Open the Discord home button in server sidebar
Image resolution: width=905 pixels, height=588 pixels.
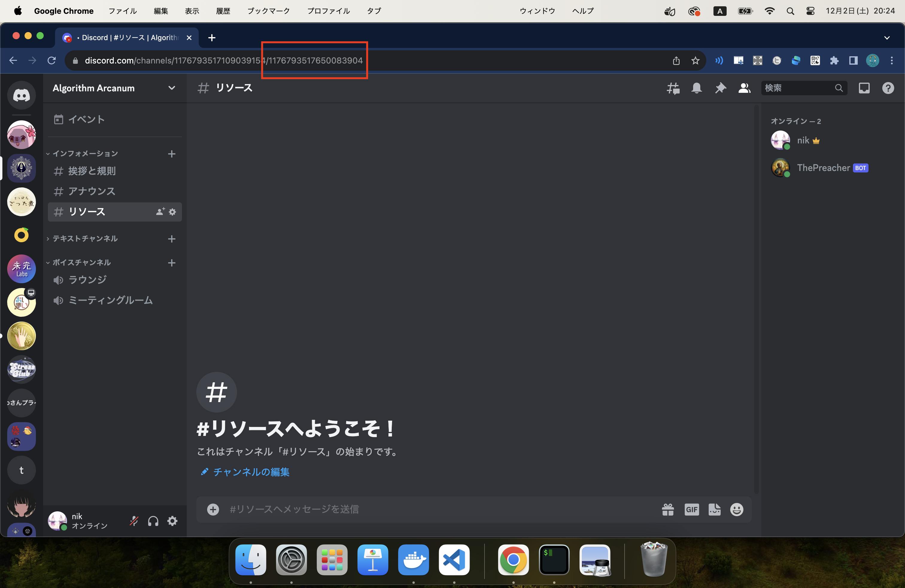21,96
